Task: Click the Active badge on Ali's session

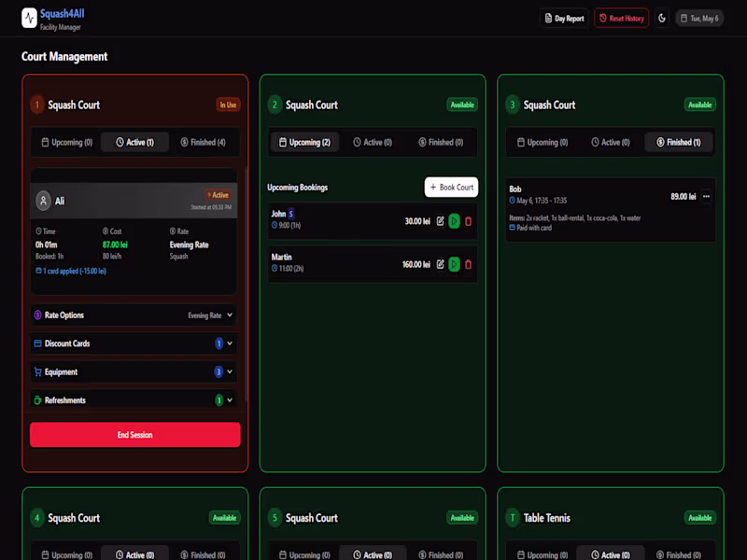Action: (218, 195)
